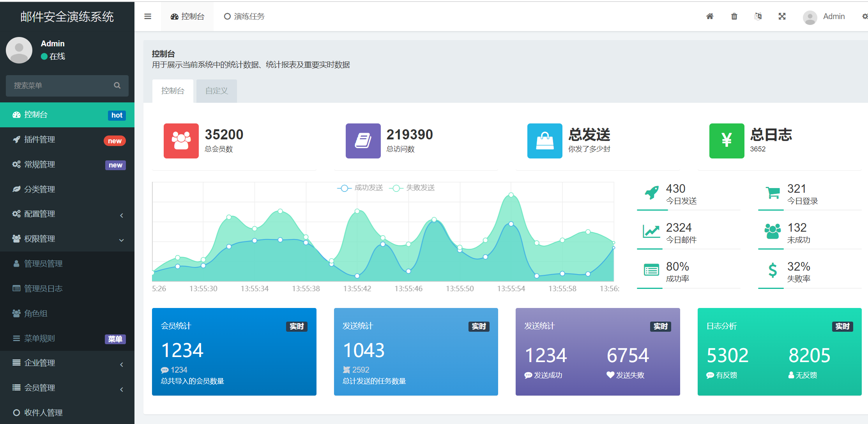
Task: Open 分类管理 in the sidebar
Action: click(67, 189)
